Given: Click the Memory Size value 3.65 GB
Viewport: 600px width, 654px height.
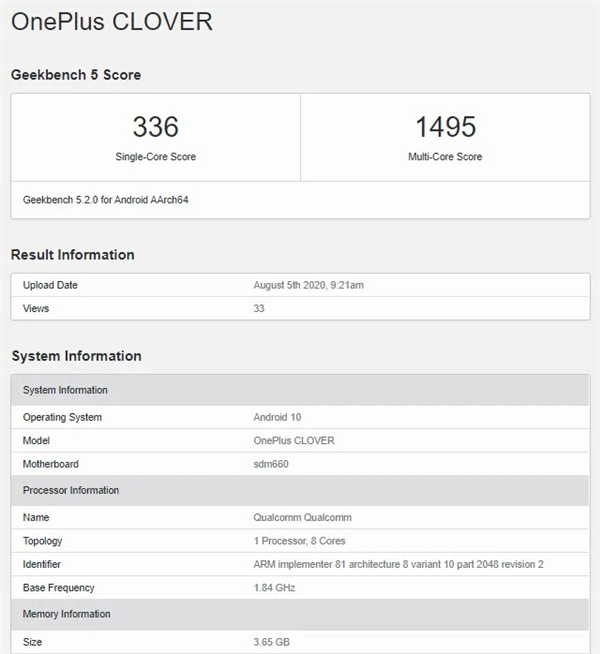Looking at the screenshot, I should point(271,642).
